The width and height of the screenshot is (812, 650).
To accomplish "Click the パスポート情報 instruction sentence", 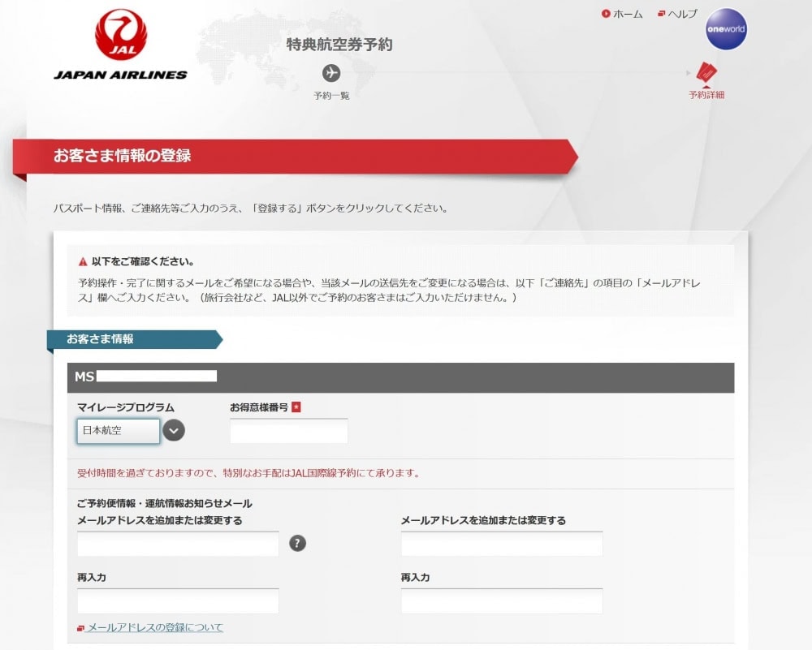I will coord(251,208).
